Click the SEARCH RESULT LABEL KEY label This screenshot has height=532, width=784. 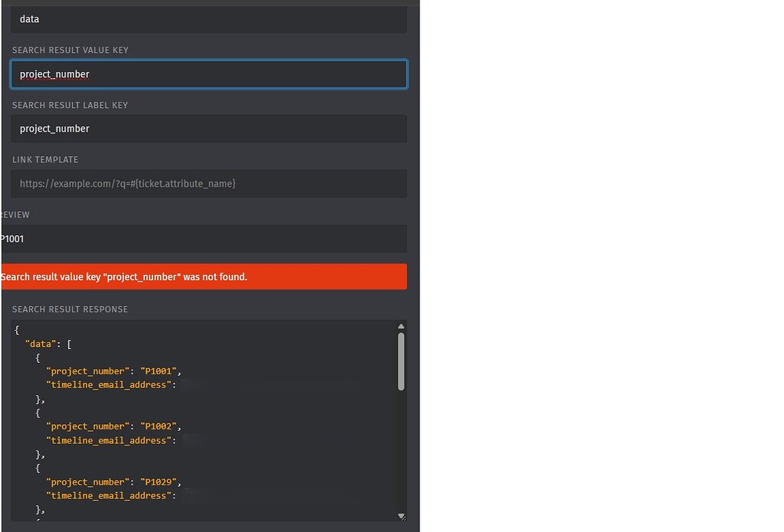tap(70, 105)
